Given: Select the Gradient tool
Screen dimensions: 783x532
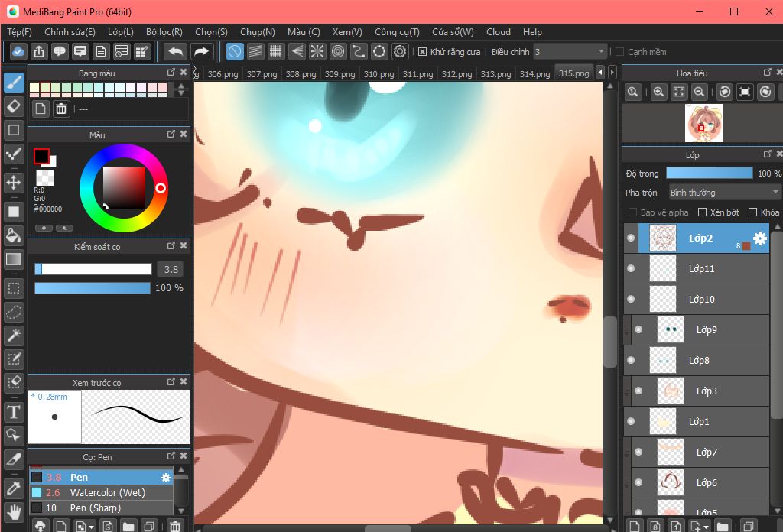Looking at the screenshot, I should [14, 258].
